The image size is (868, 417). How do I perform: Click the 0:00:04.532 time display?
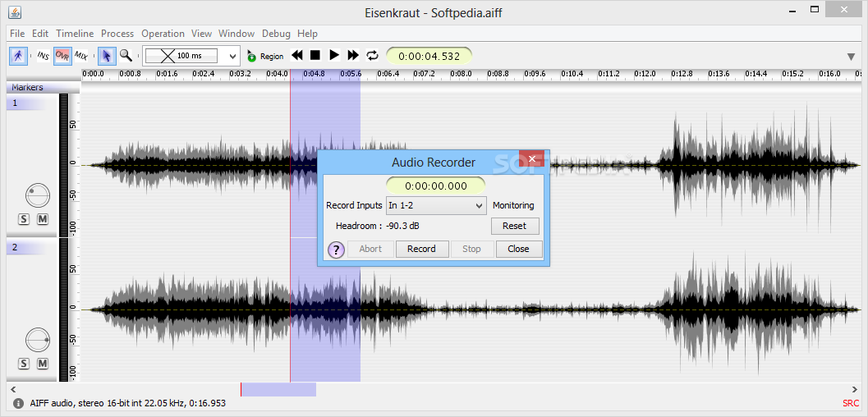coord(429,56)
